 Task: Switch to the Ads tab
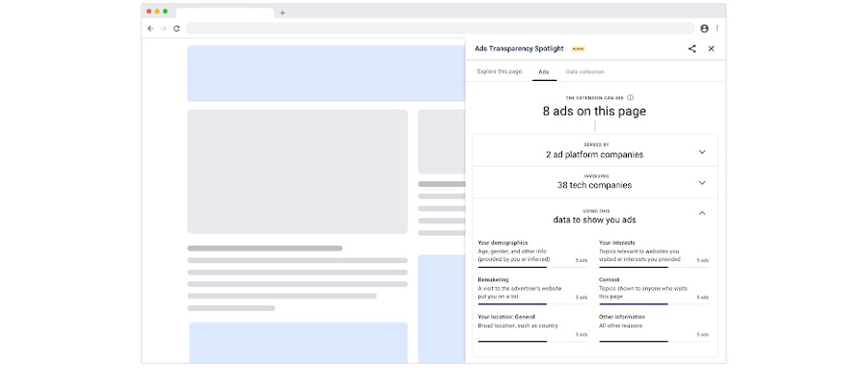(544, 72)
